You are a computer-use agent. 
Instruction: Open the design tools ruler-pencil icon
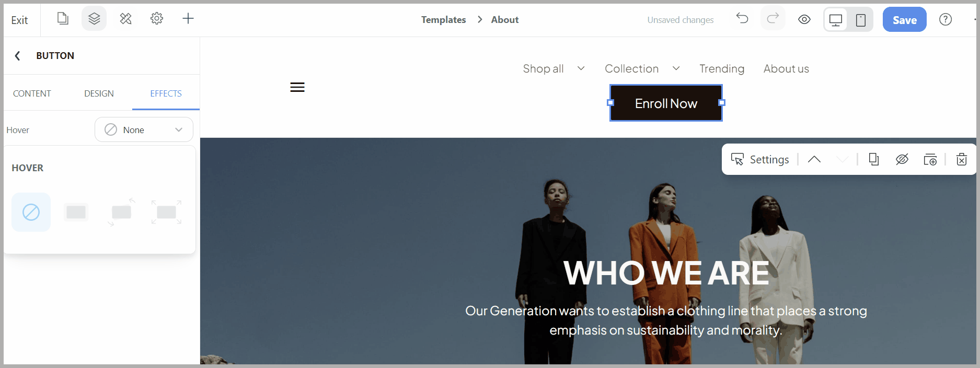(x=125, y=19)
